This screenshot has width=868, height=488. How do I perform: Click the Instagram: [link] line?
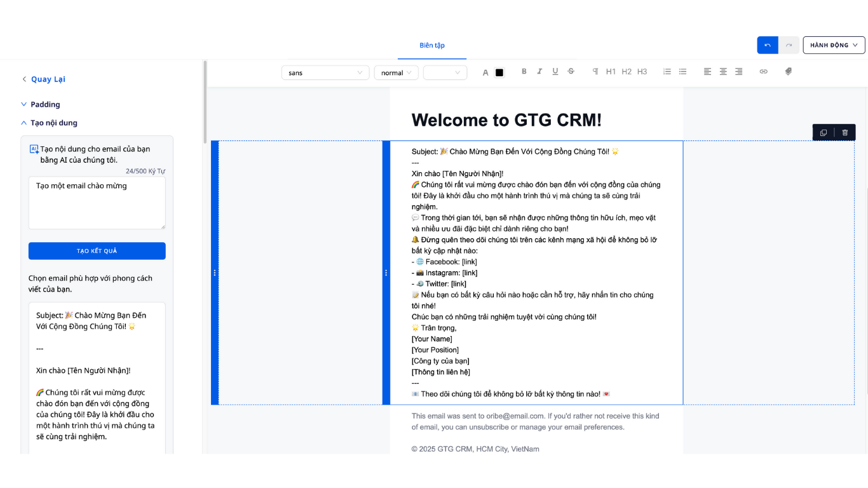(x=444, y=273)
